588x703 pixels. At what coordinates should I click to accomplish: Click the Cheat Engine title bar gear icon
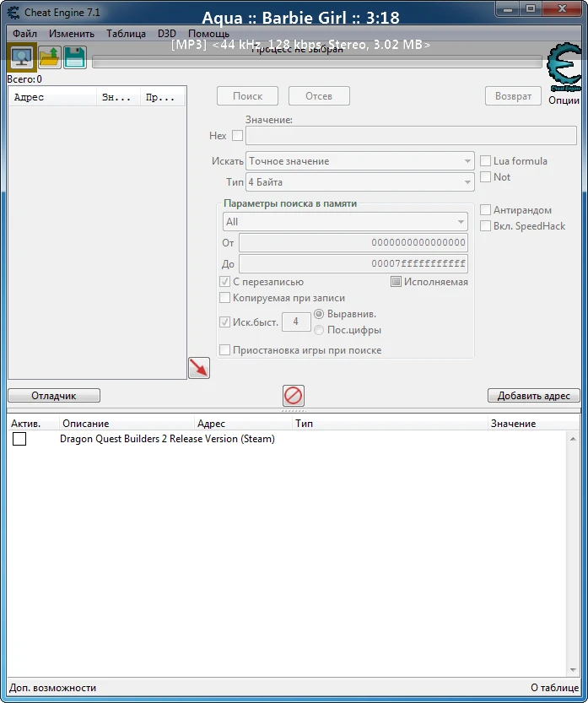(x=13, y=12)
